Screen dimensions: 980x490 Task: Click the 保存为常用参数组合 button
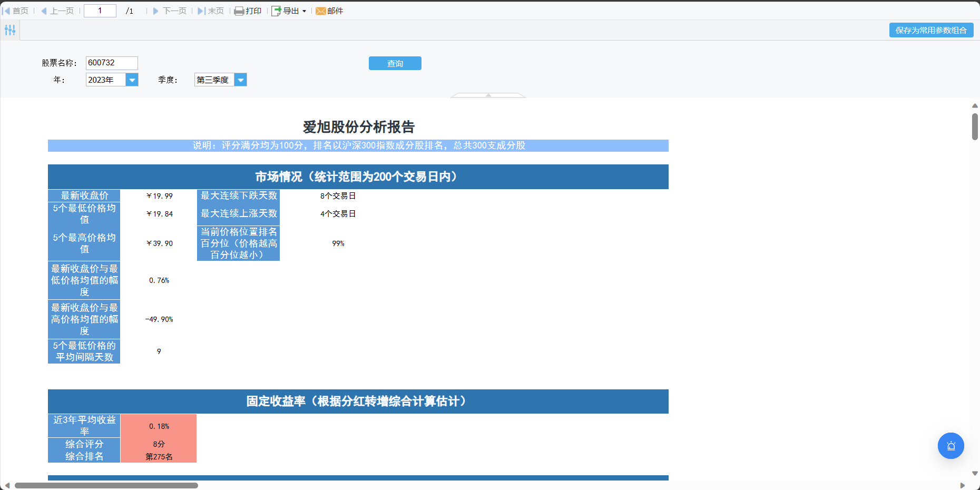coord(931,30)
